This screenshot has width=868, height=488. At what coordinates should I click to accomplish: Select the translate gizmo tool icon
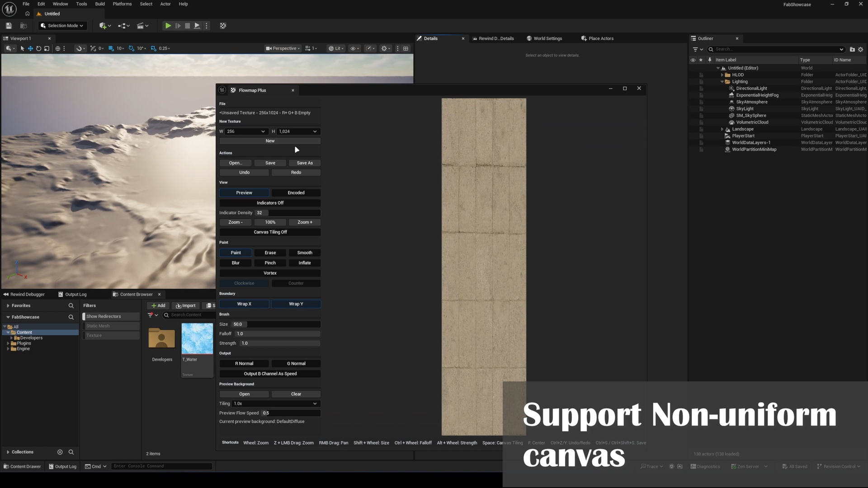[30, 48]
